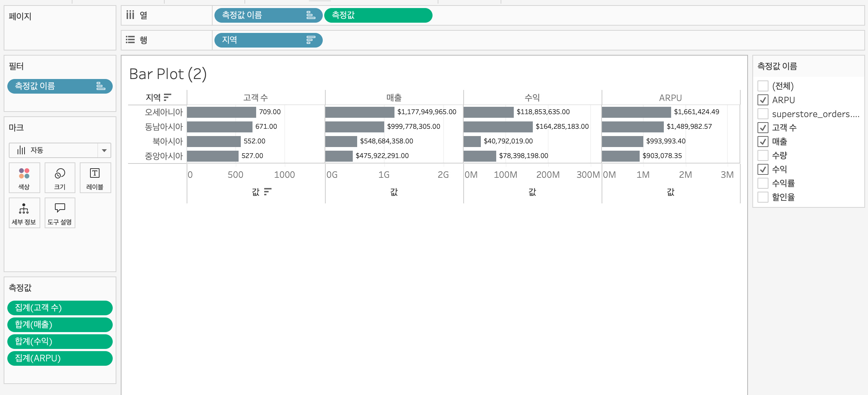This screenshot has height=395, width=868.
Task: Click the 필터 shelf heading
Action: click(16, 66)
